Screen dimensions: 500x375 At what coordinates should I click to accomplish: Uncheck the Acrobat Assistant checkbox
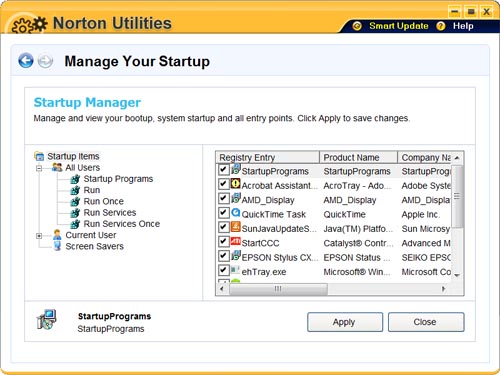pos(223,184)
